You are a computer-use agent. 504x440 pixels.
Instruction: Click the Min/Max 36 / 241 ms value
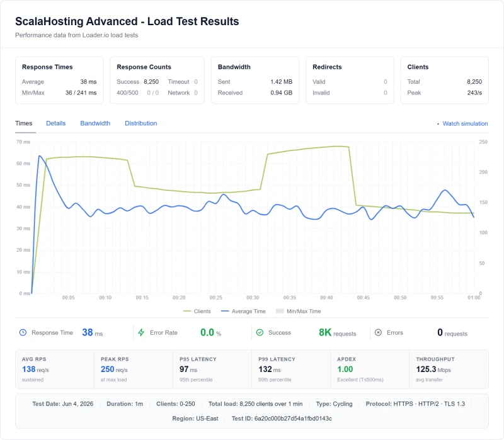[x=81, y=93]
